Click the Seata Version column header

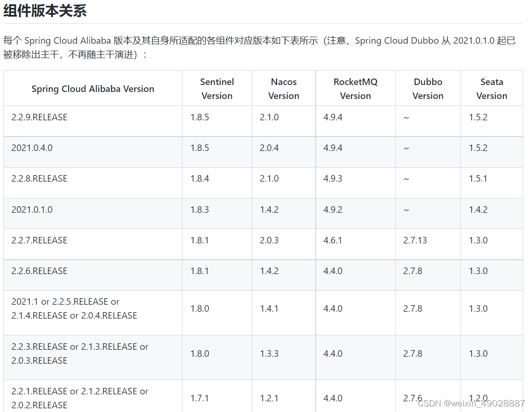(x=492, y=88)
